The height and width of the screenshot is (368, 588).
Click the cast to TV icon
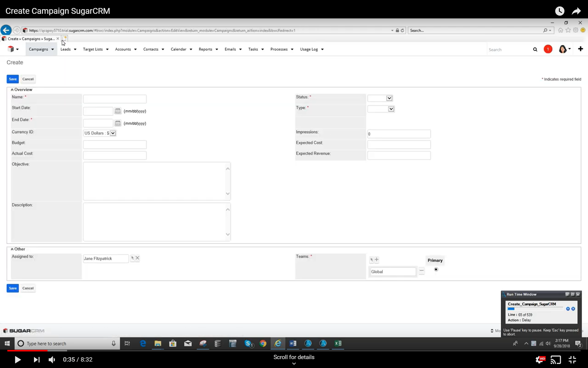pos(556,359)
